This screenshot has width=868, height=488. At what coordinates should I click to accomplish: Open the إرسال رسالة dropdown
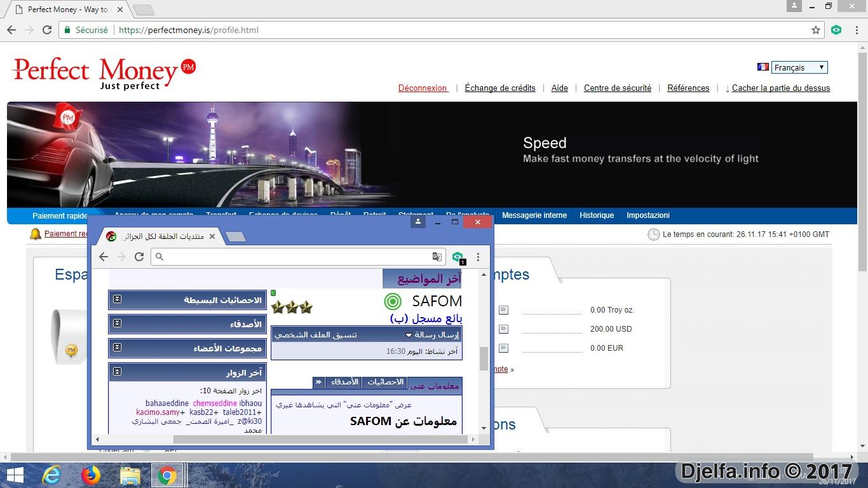(432, 335)
